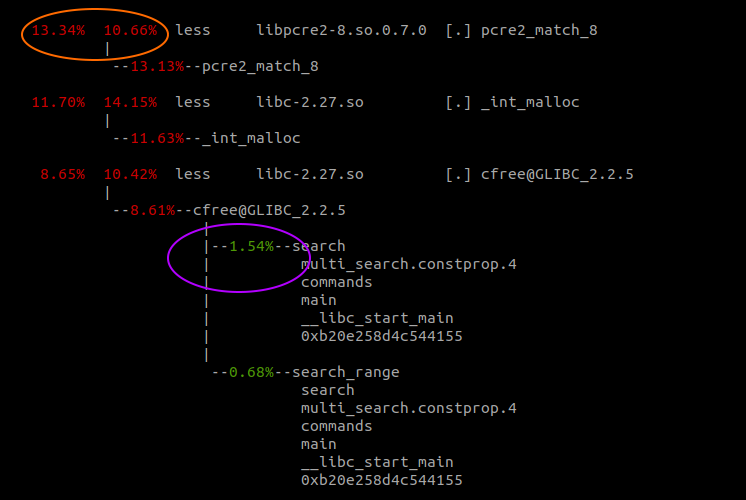The width and height of the screenshot is (746, 500).
Task: Click the cfree@GLIBC_2.2.5 symbol header
Action: (x=557, y=174)
